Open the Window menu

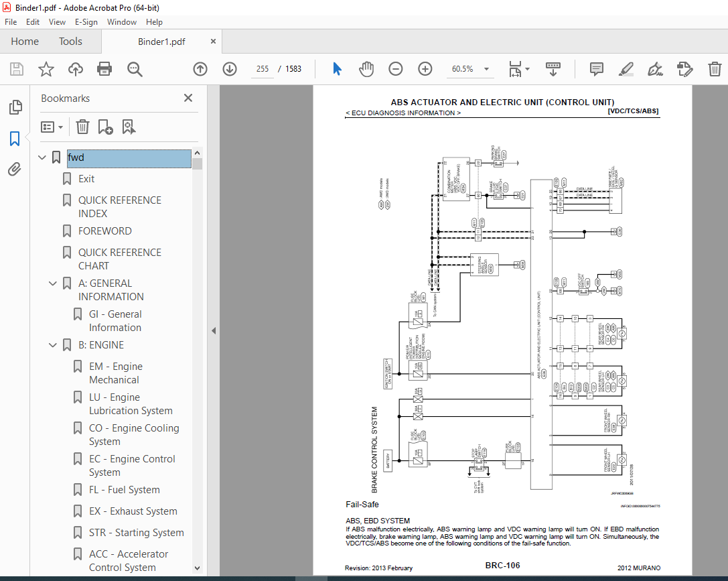click(122, 22)
